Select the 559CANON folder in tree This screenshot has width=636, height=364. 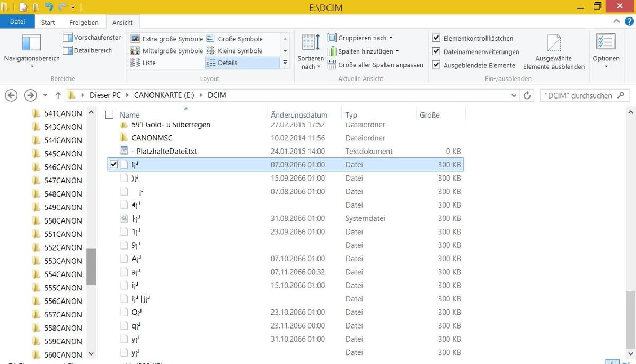[x=57, y=341]
